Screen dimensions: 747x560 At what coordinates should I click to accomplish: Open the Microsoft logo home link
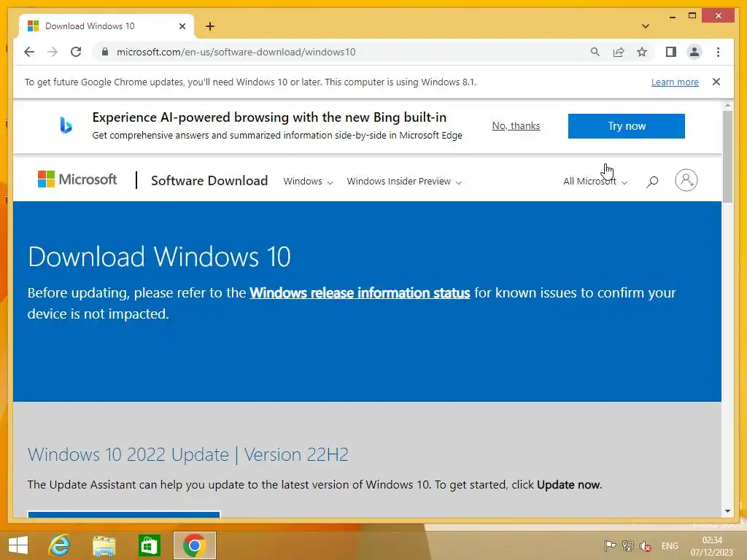pos(77,179)
